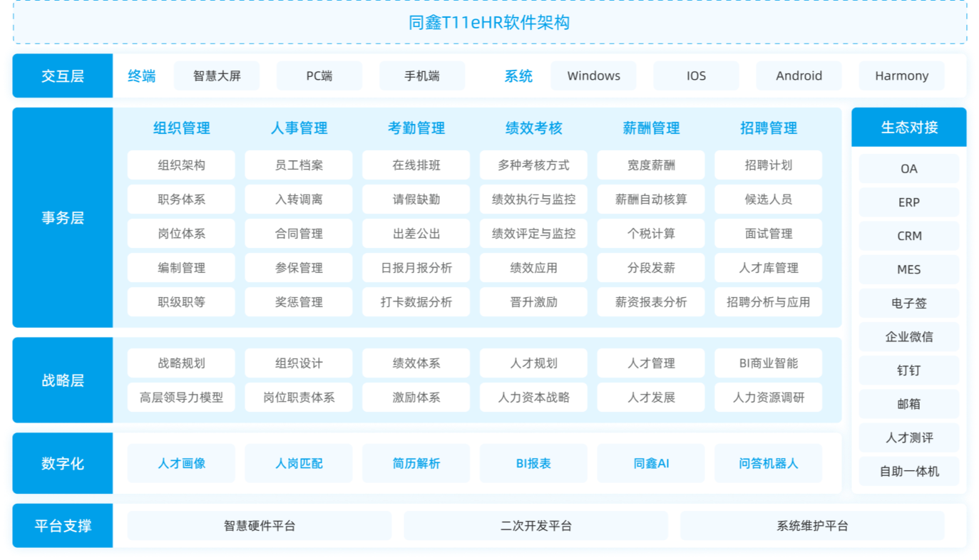Click the Harmony system box
The image size is (979, 560).
901,76
